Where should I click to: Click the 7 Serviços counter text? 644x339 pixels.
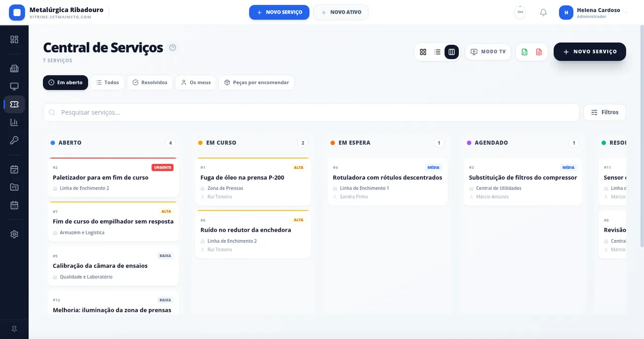click(x=57, y=60)
